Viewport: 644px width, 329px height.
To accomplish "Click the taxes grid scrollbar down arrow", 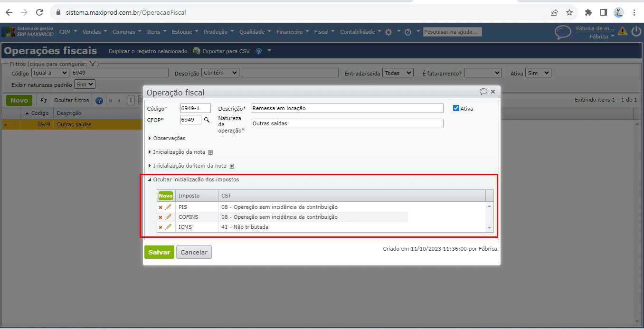I will (490, 228).
